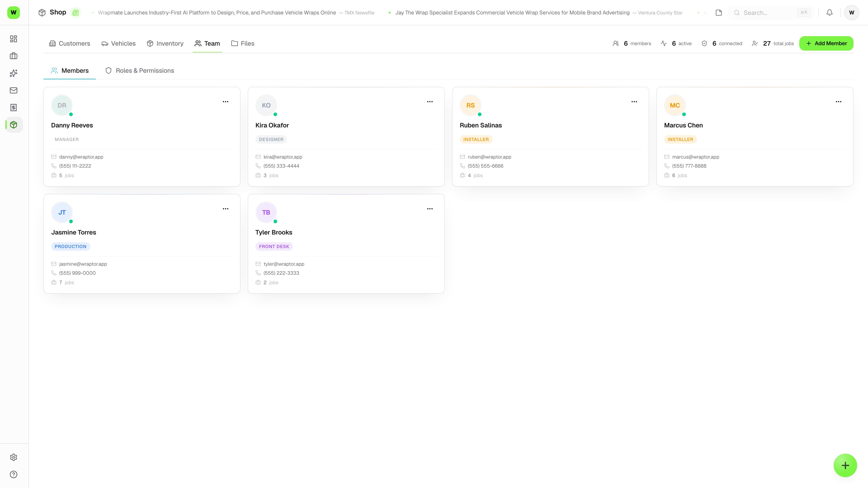This screenshot has width=868, height=488.
Task: Click Ruben Salinas RS avatar
Action: pos(470,106)
